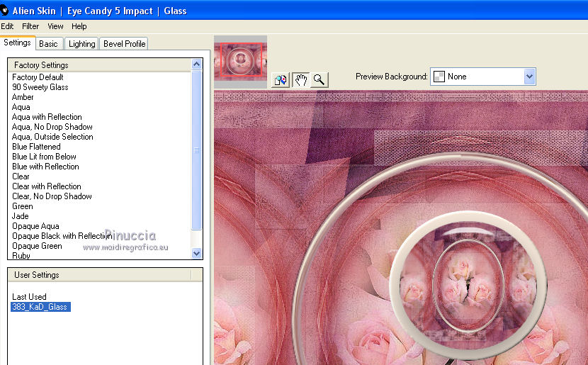Click the large glass effect preview image
This screenshot has height=365, width=588.
401,228
